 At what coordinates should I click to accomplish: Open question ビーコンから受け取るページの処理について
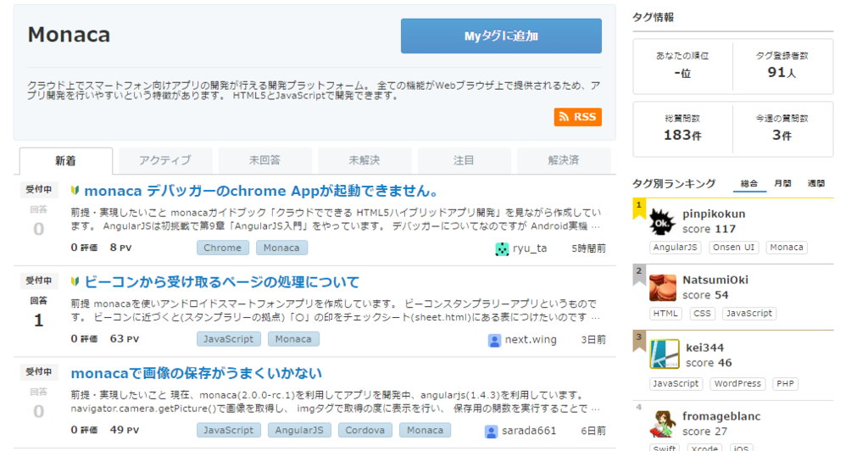(222, 282)
